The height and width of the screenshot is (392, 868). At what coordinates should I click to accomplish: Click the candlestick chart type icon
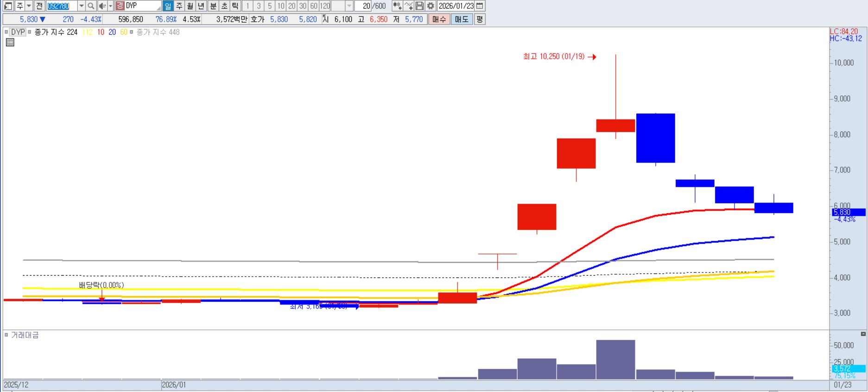click(397, 6)
